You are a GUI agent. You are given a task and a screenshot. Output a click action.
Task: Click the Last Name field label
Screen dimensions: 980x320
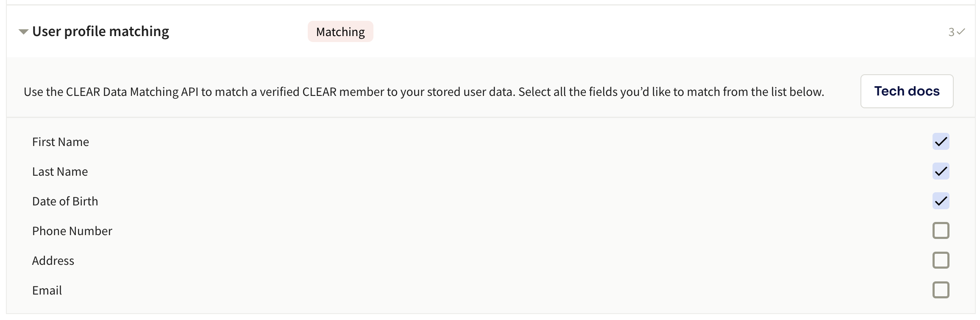pos(60,171)
